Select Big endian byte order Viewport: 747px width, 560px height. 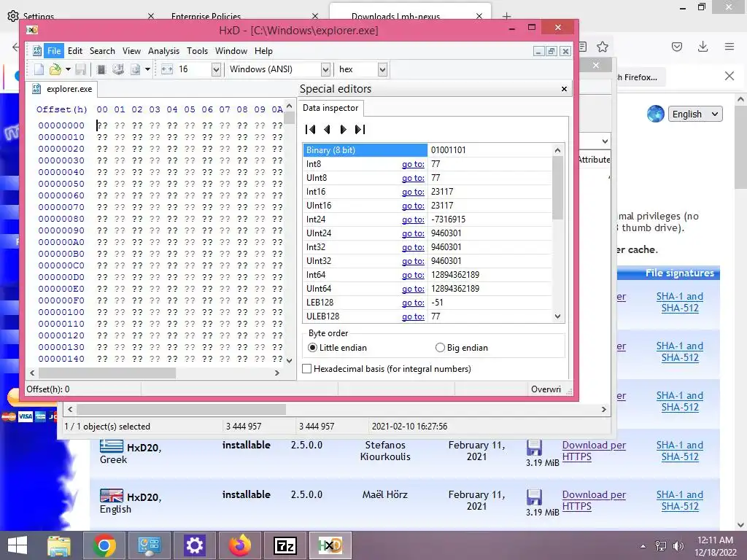(x=440, y=348)
